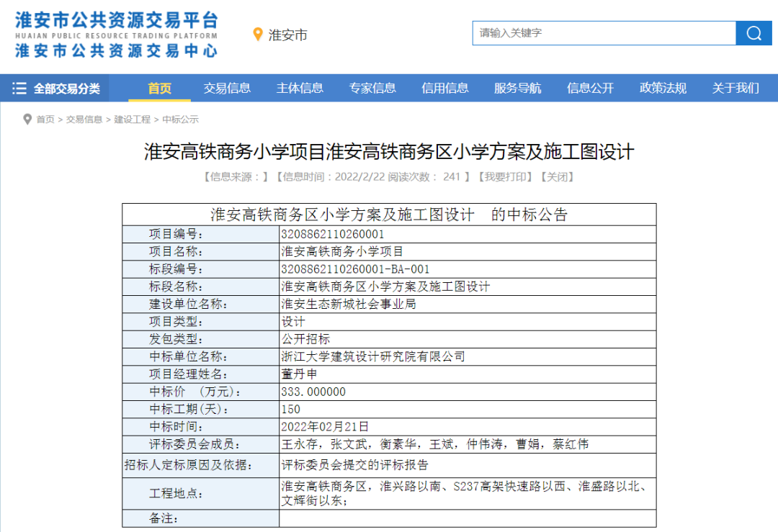Open the 政策法规 navigation item
Image resolution: width=778 pixels, height=532 pixels.
pos(663,89)
